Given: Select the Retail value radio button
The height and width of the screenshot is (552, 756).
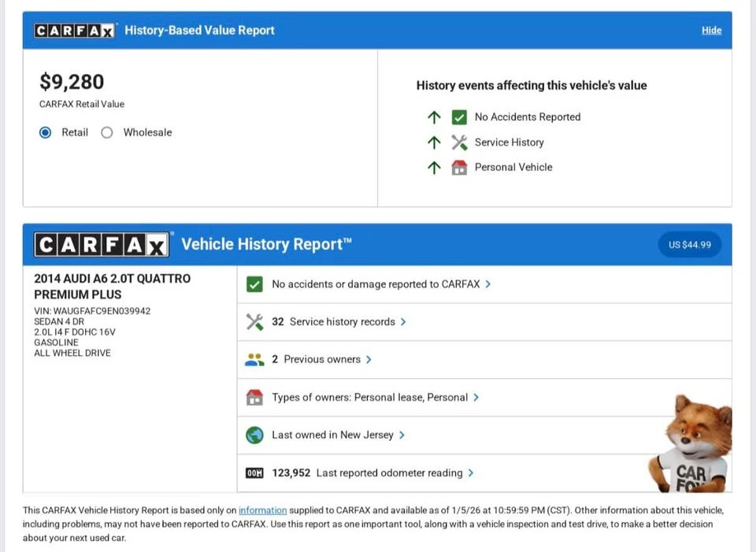Looking at the screenshot, I should [x=46, y=132].
